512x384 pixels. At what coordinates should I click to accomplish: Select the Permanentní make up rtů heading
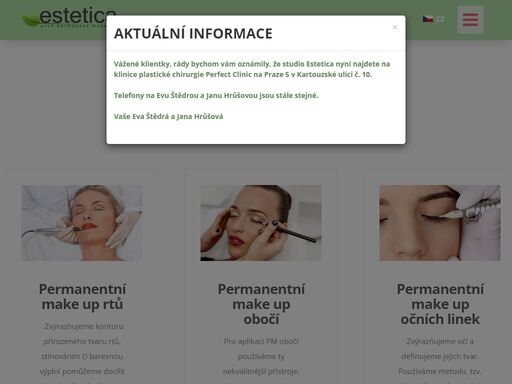(82, 297)
